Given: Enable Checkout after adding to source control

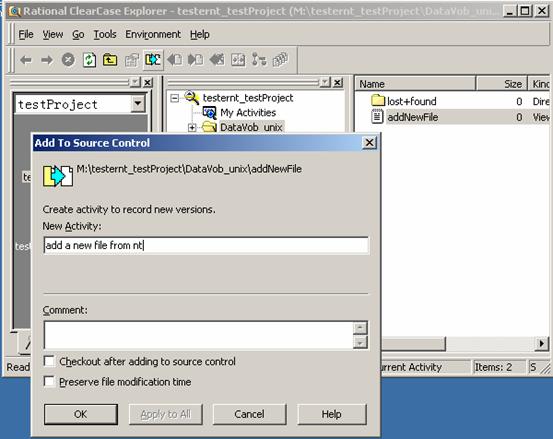Looking at the screenshot, I should tap(49, 361).
